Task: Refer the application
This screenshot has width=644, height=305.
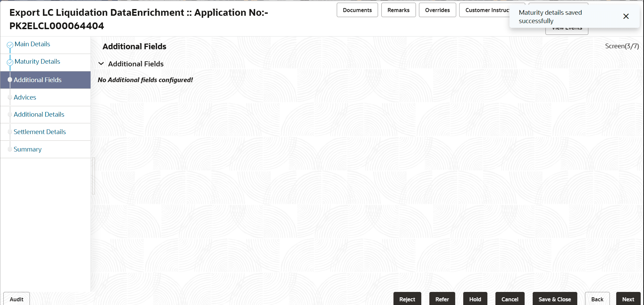Action: click(x=442, y=299)
